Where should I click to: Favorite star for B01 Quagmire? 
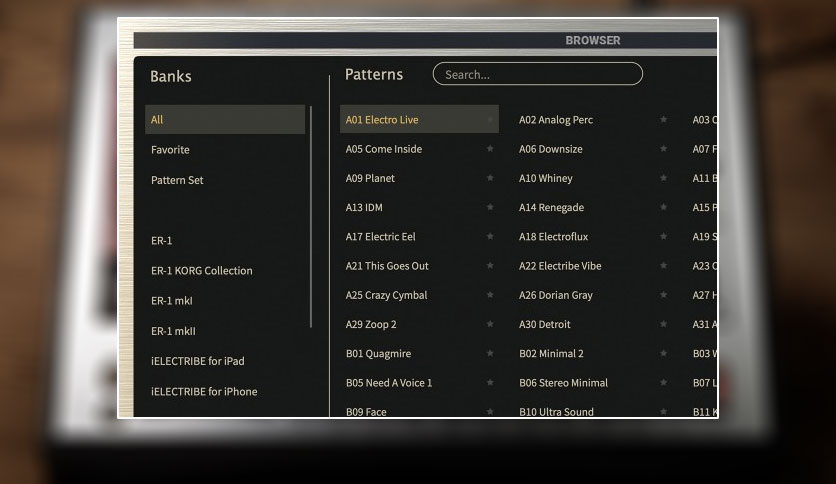490,353
